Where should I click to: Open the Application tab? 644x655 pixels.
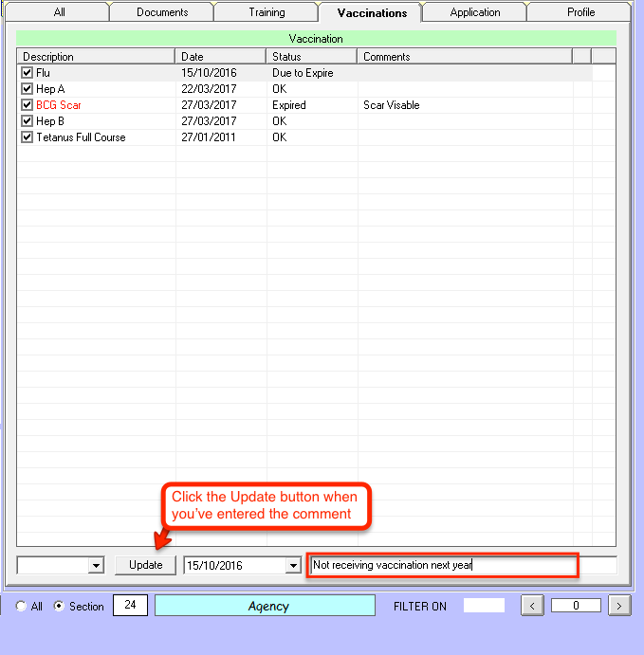pos(475,12)
